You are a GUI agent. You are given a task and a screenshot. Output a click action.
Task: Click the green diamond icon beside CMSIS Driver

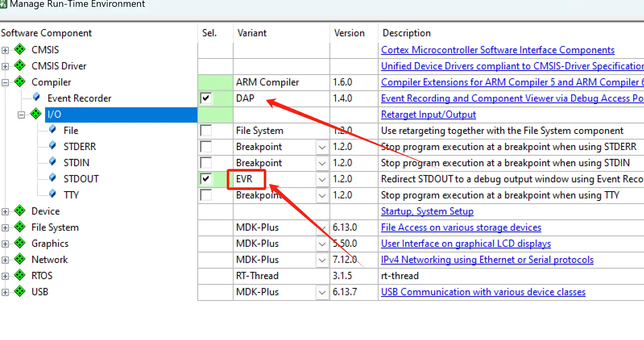[x=19, y=65]
